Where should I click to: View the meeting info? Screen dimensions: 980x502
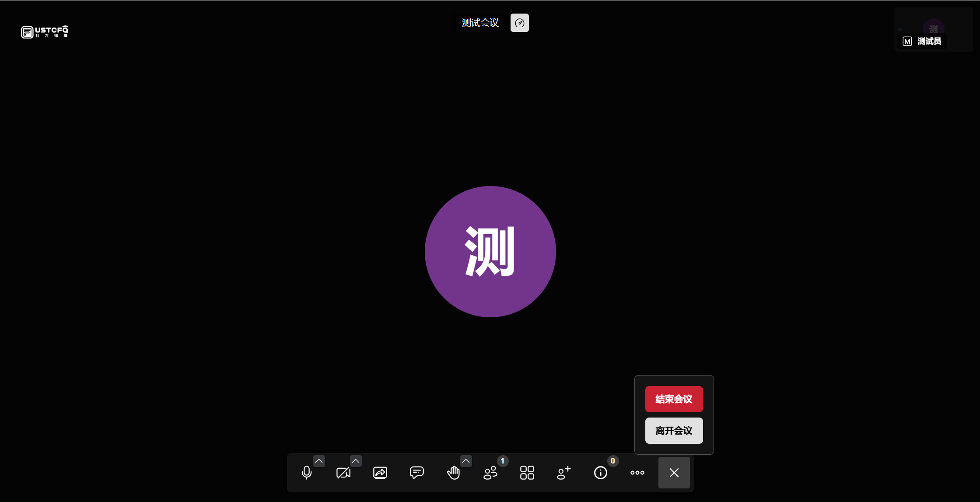[x=600, y=473]
